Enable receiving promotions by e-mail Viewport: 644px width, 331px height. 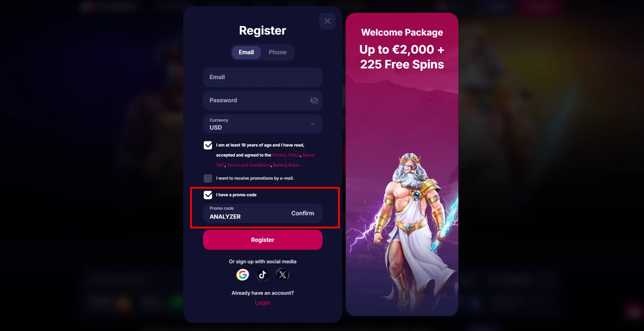pos(208,178)
